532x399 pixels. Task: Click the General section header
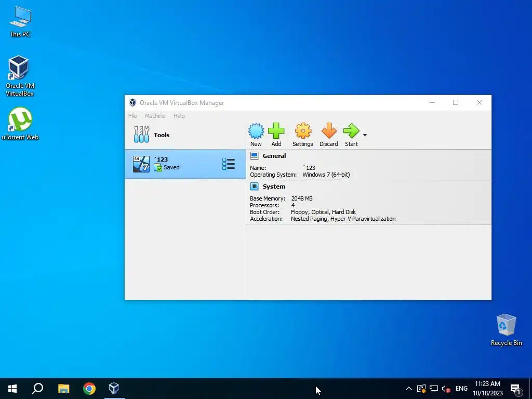274,156
